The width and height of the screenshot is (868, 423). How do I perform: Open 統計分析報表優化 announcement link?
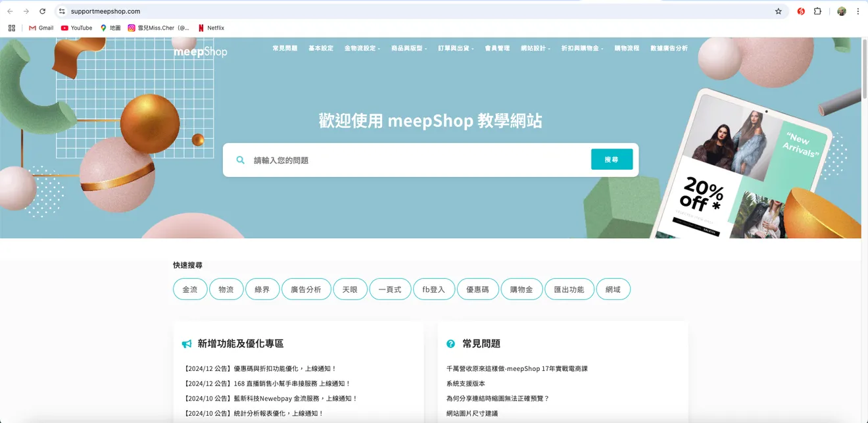click(254, 414)
